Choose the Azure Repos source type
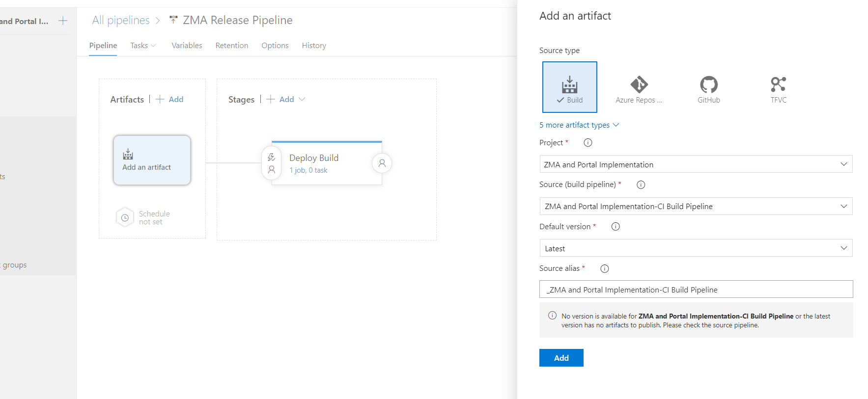 click(639, 88)
